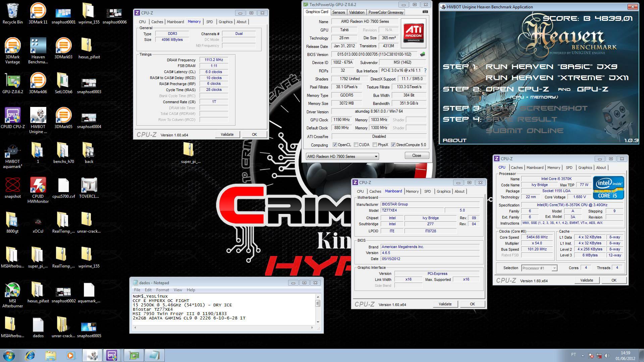Image resolution: width=644 pixels, height=362 pixels.
Task: Click OK in CPU-Z Memory window
Action: click(254, 134)
